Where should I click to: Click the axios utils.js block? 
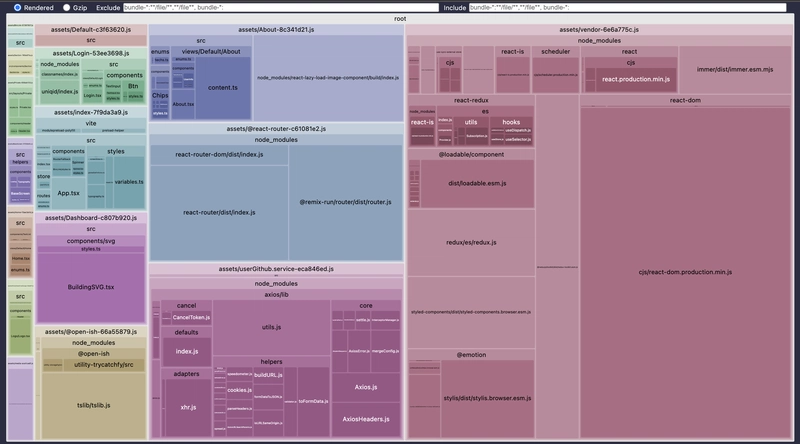(x=270, y=327)
